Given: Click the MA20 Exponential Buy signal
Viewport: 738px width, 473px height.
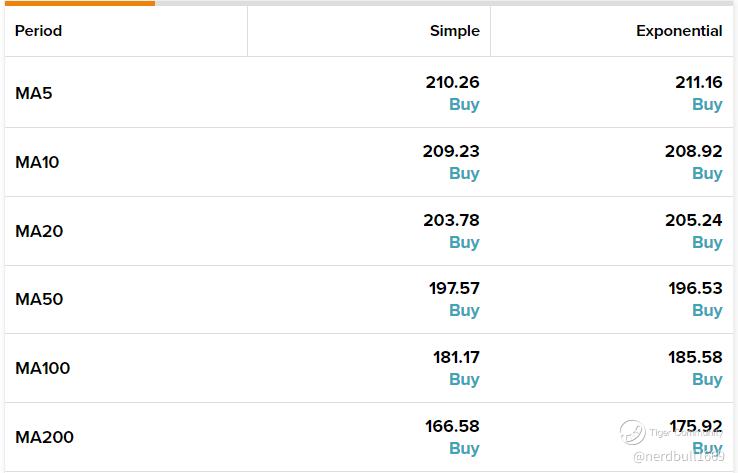Looking at the screenshot, I should 707,242.
